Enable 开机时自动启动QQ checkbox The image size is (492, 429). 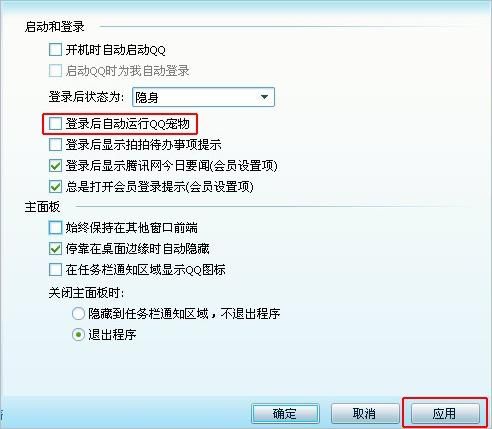[x=55, y=50]
